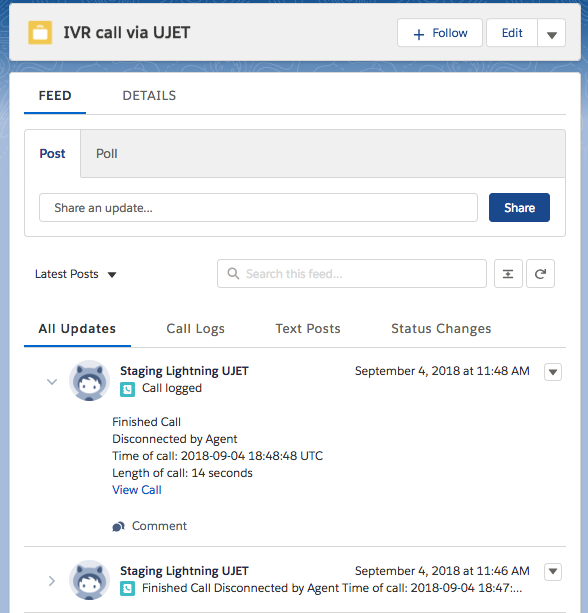This screenshot has height=613, width=588.
Task: Click the yellow case briefcase icon
Action: (40, 32)
